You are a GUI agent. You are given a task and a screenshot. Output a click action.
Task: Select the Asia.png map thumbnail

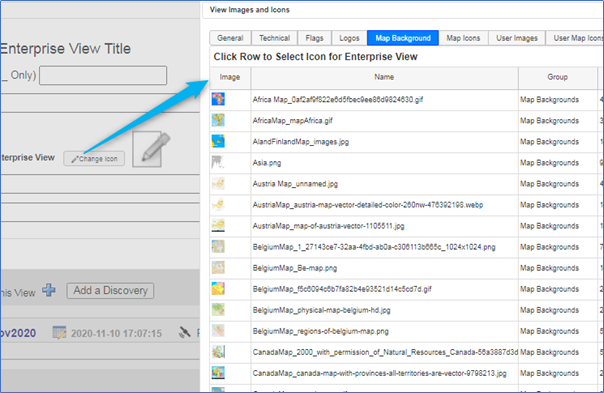click(x=218, y=162)
